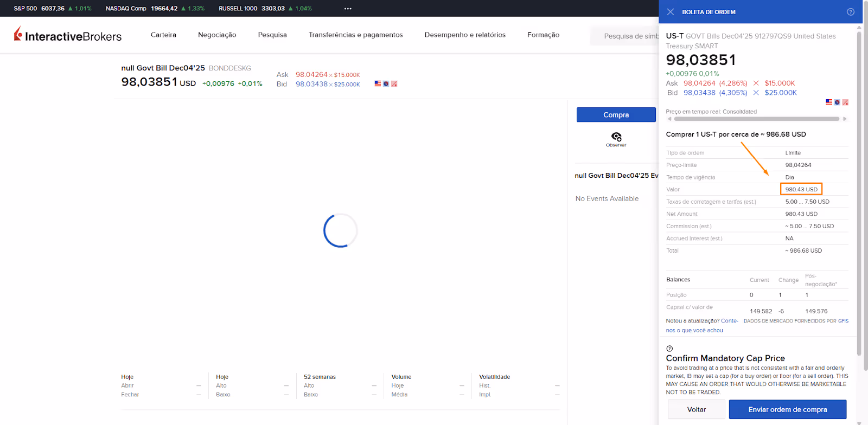Open the Pesquisa menu
The image size is (868, 425).
[x=272, y=35]
